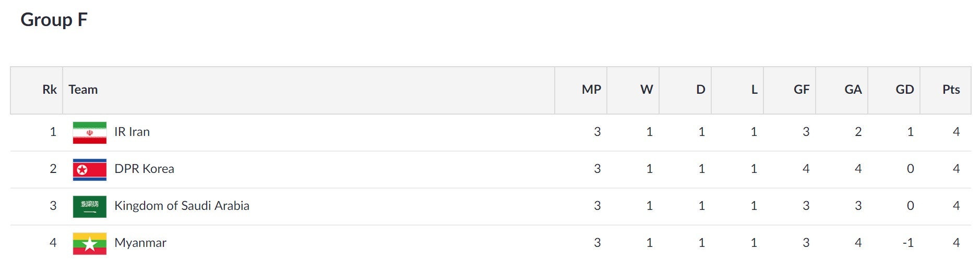This screenshot has height=274, width=980.
Task: Sort by the W wins header
Action: (x=647, y=90)
